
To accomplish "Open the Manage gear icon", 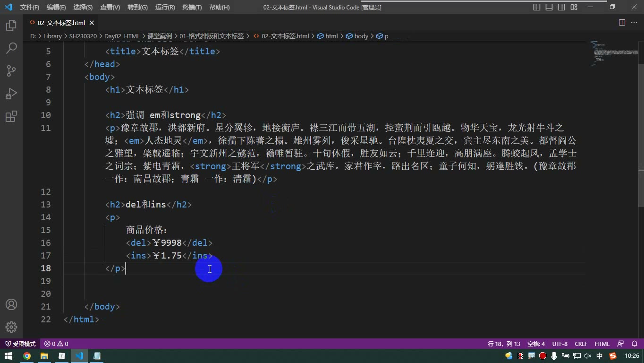I will 11,327.
